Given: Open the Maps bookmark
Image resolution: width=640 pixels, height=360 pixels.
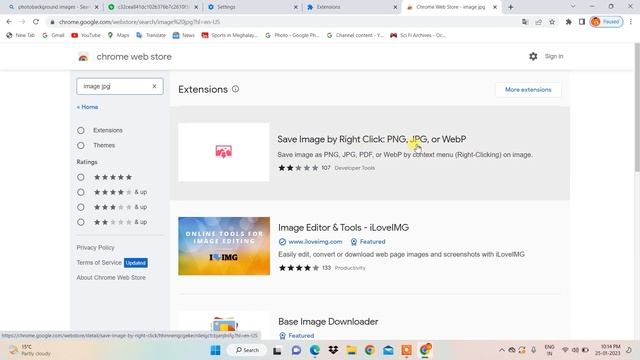Looking at the screenshot, I should pos(118,35).
